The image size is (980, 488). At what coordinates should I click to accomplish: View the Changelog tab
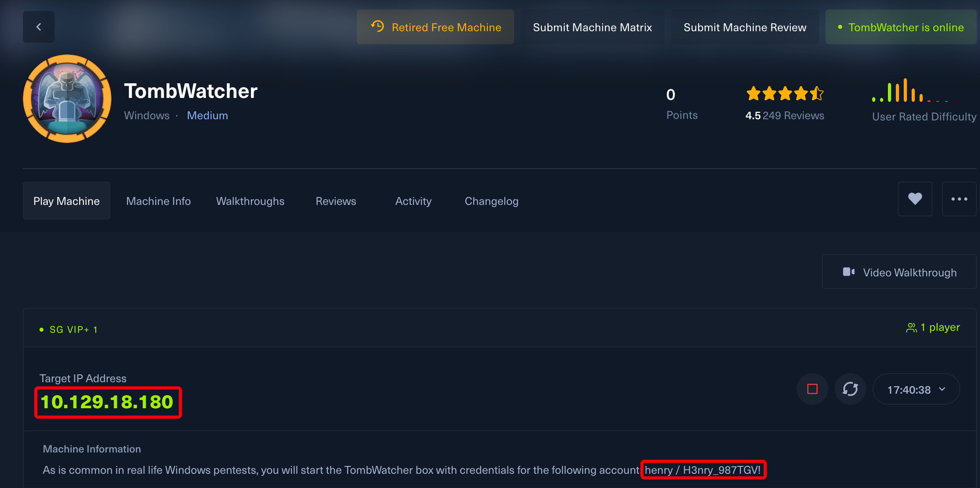(x=491, y=201)
